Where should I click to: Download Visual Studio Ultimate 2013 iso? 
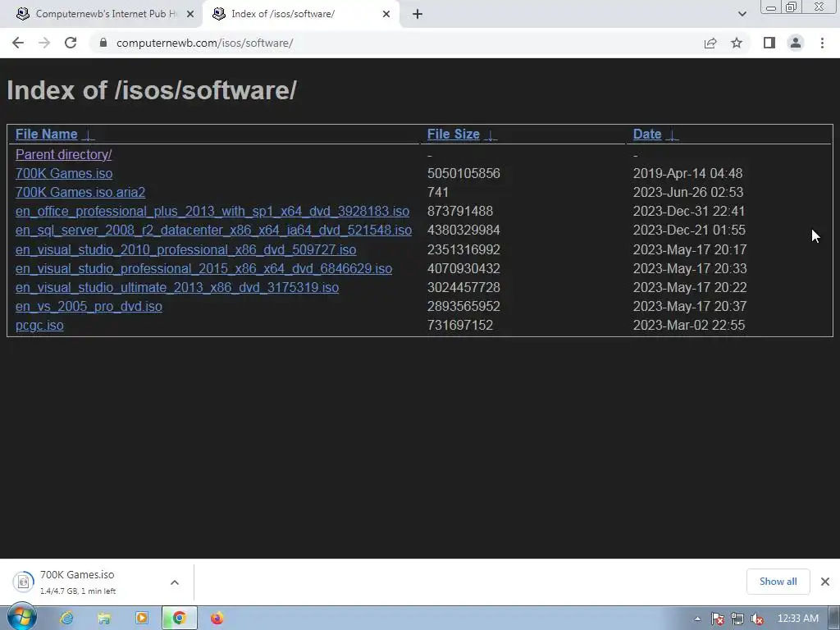coord(177,288)
